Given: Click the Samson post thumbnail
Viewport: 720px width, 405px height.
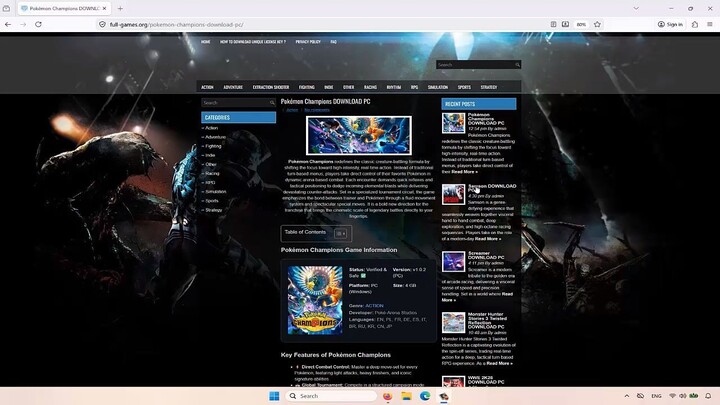Looking at the screenshot, I should [453, 194].
